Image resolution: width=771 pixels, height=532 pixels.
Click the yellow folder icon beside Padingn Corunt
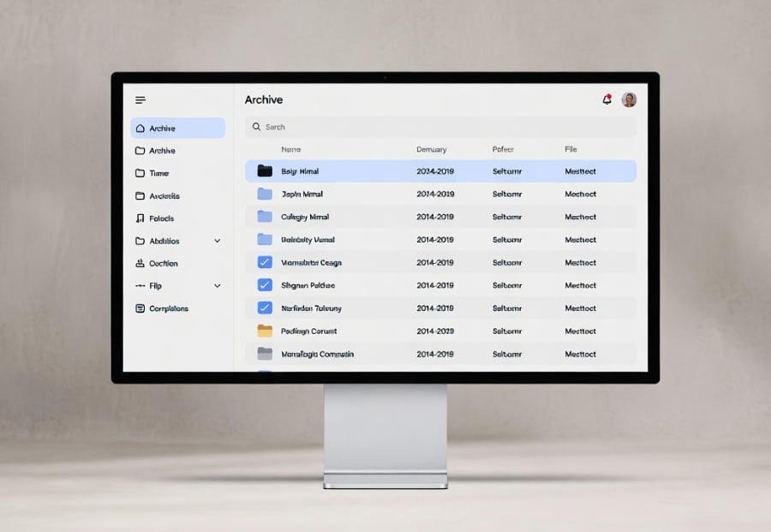pos(264,331)
